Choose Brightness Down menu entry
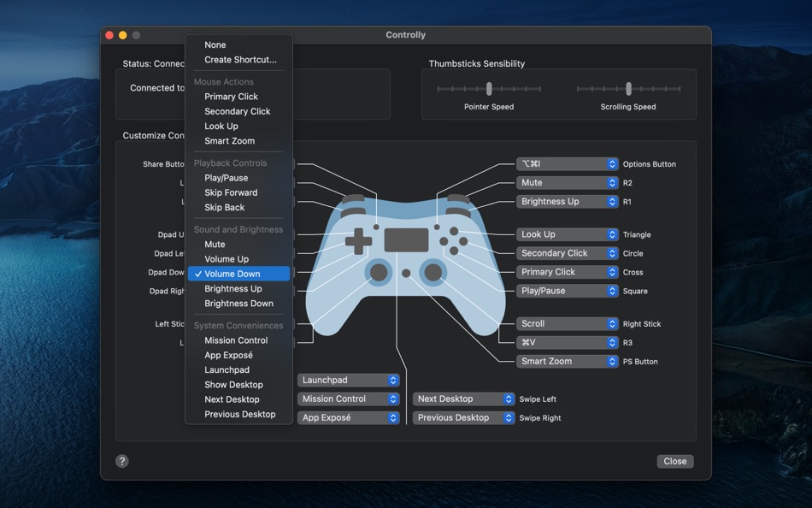 (x=238, y=304)
